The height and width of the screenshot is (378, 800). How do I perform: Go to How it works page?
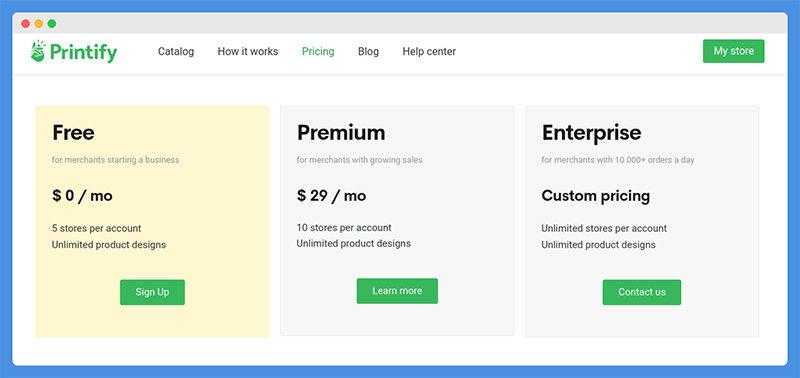pos(248,52)
